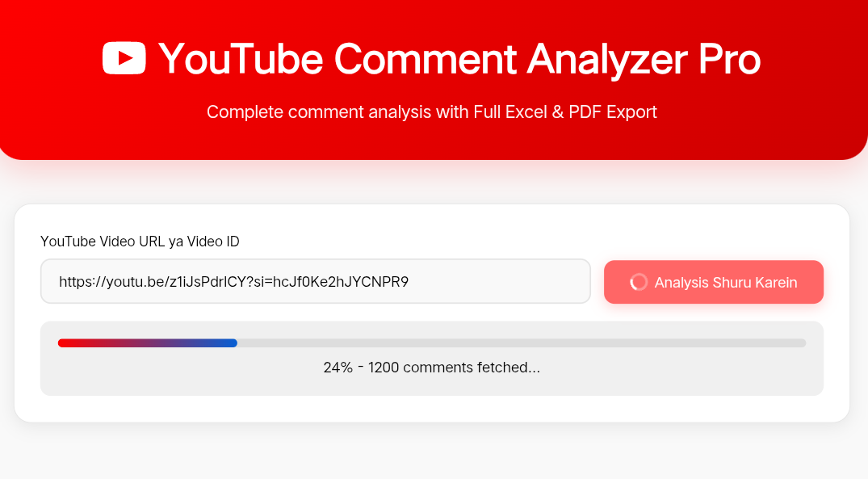
Task: Click the gray progress panel below the bar
Action: click(432, 382)
